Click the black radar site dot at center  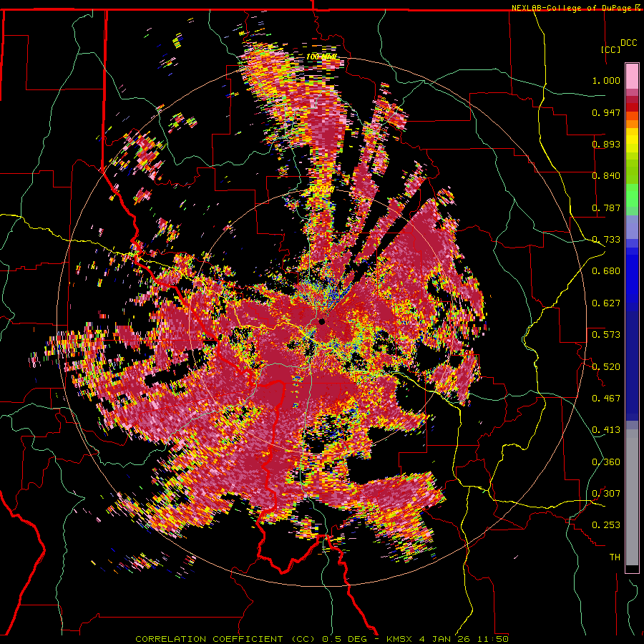tap(322, 321)
